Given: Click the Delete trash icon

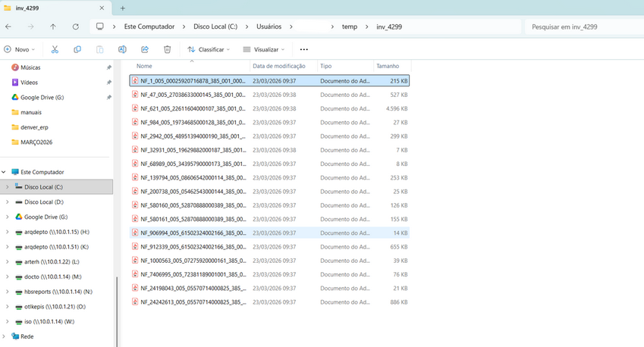Looking at the screenshot, I should [167, 49].
